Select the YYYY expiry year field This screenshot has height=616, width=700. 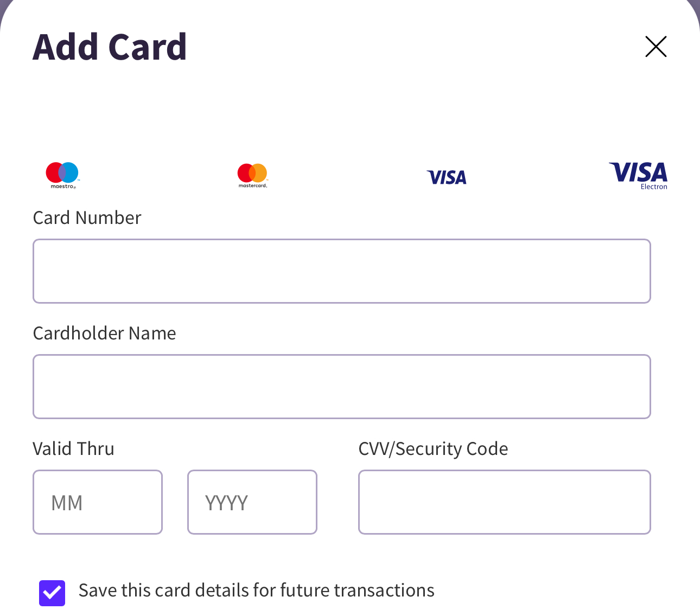coord(252,502)
